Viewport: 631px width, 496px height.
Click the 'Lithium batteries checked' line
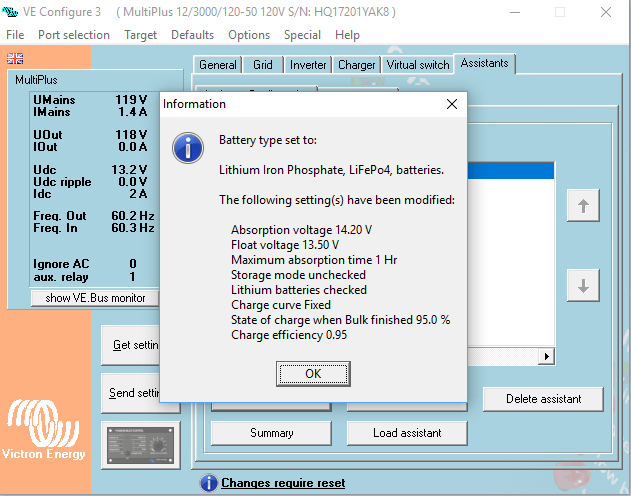coord(299,290)
